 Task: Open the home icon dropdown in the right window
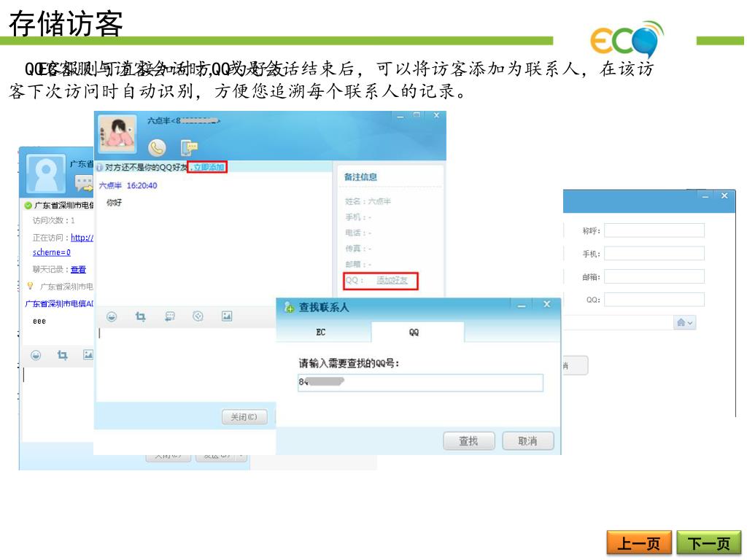[x=684, y=323]
